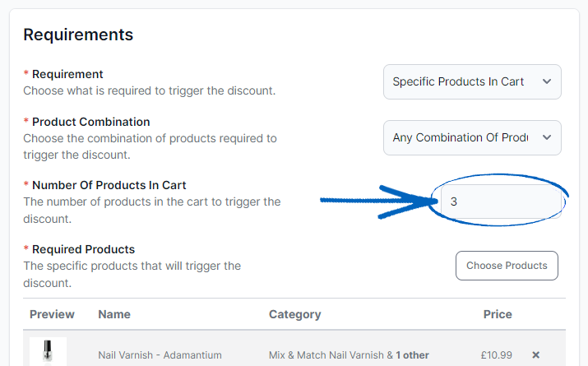Image resolution: width=588 pixels, height=366 pixels.
Task: Sort by the Name column header
Action: coord(114,314)
